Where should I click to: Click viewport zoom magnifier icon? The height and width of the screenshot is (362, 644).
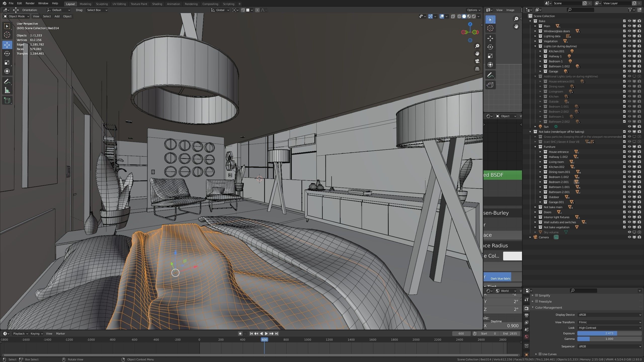tap(477, 46)
